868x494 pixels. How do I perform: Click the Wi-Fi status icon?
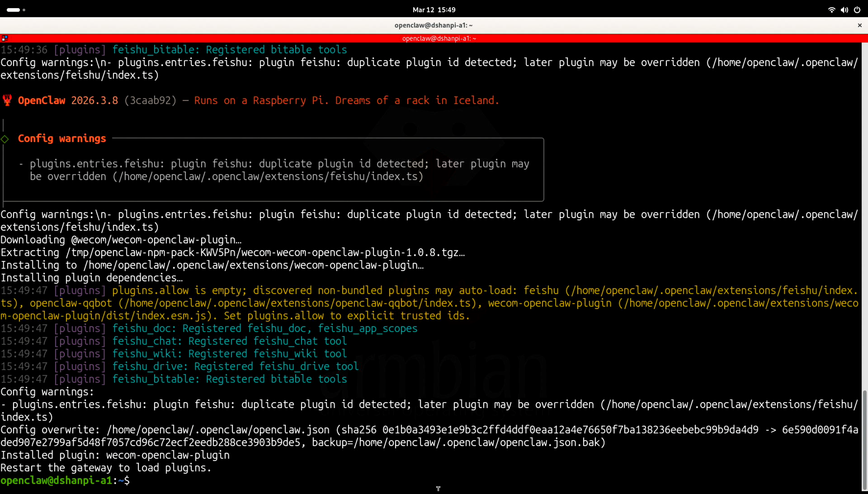[831, 10]
